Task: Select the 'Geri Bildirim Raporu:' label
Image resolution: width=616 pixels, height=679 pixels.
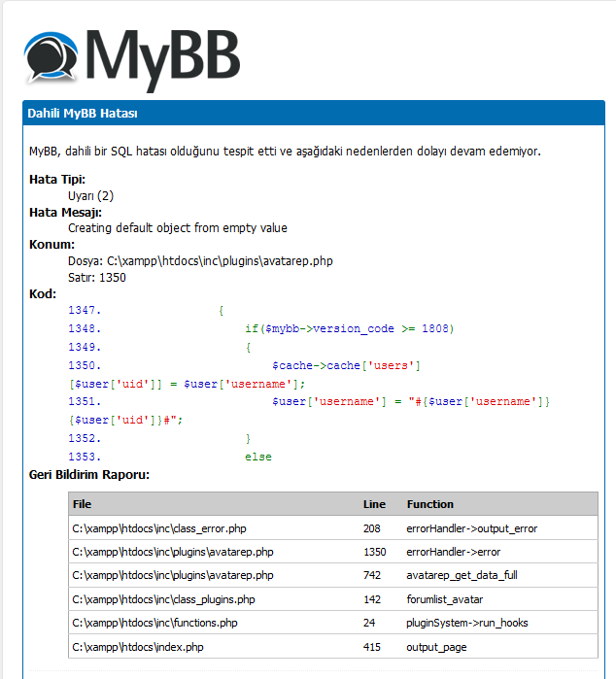Action: tap(89, 475)
